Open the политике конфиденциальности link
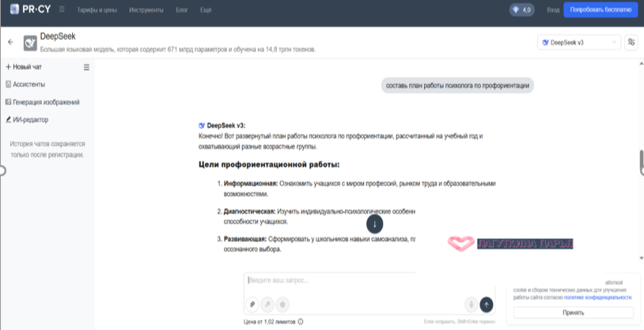The width and height of the screenshot is (644, 330). [597, 298]
